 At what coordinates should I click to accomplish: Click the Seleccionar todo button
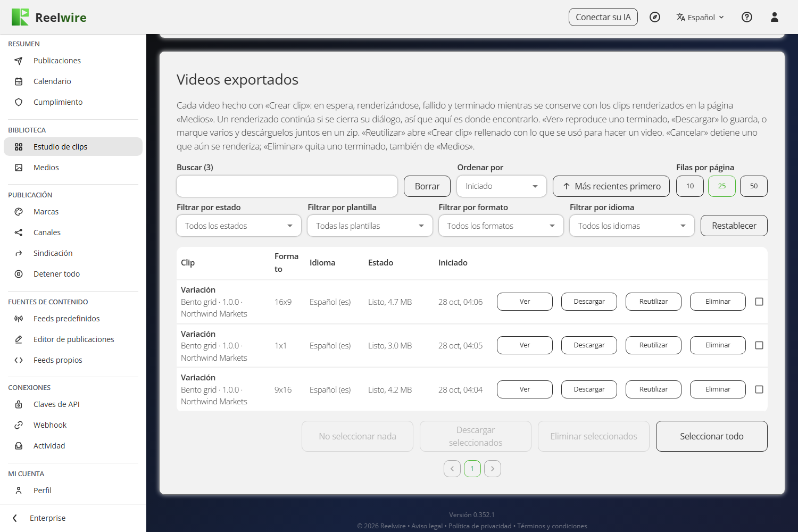tap(712, 436)
